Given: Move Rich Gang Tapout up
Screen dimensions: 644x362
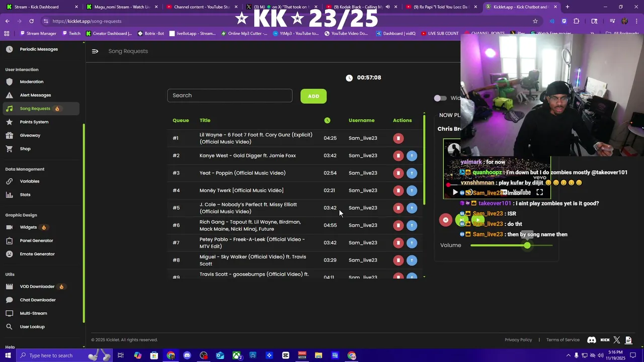Looking at the screenshot, I should click(x=412, y=225).
